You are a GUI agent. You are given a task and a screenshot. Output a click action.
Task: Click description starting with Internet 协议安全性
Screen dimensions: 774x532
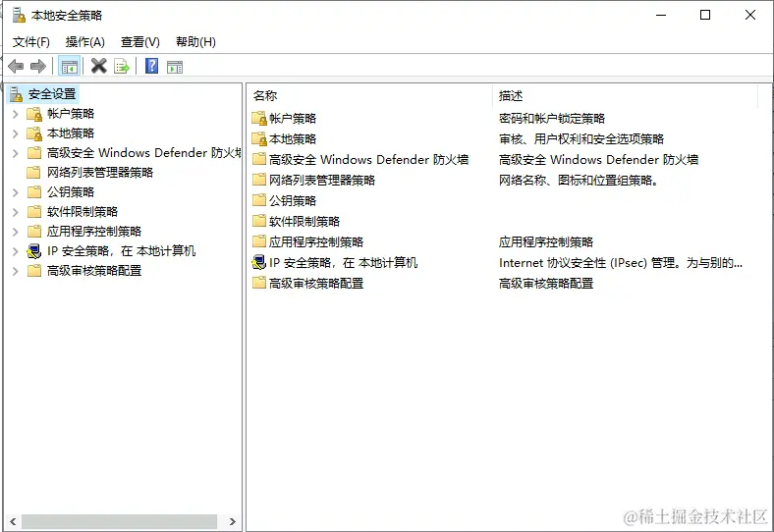[x=621, y=262]
